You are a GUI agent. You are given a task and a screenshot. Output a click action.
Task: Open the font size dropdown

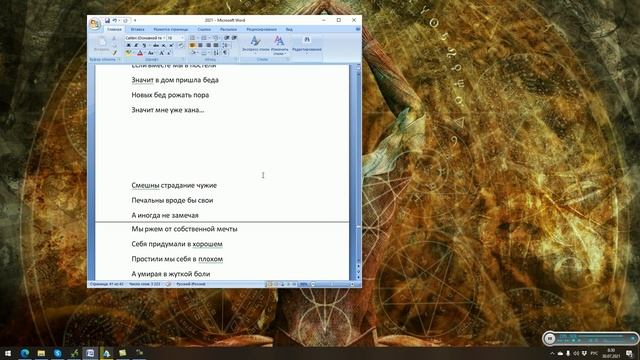tap(182, 38)
